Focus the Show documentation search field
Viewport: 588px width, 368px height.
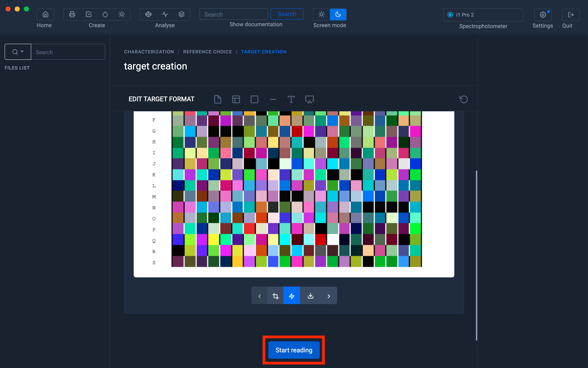(x=234, y=14)
